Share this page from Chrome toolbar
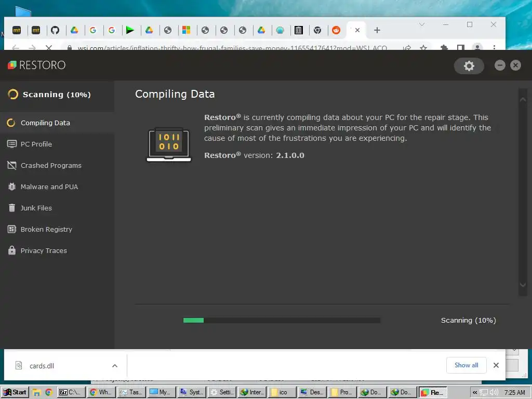The image size is (532, 399). pyautogui.click(x=407, y=48)
